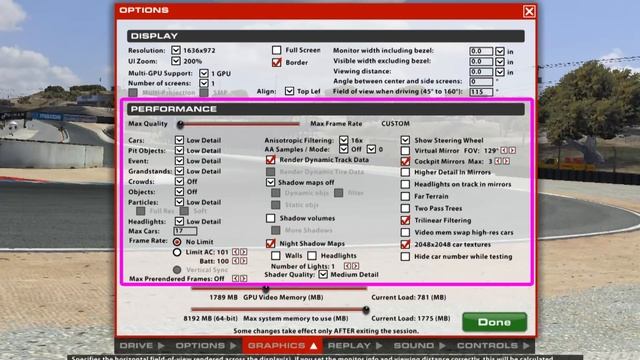Increase the Limit AC frame rate value
The image size is (640, 360).
pos(244,252)
